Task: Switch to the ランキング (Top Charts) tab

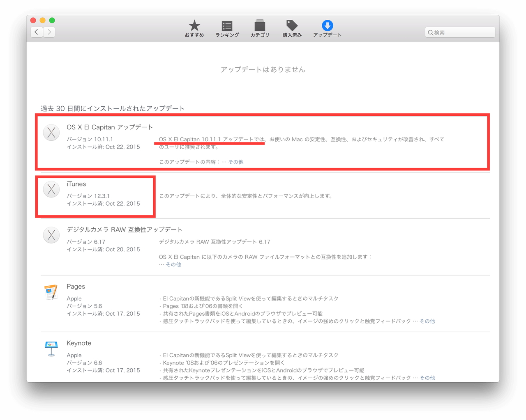Action: (x=227, y=29)
